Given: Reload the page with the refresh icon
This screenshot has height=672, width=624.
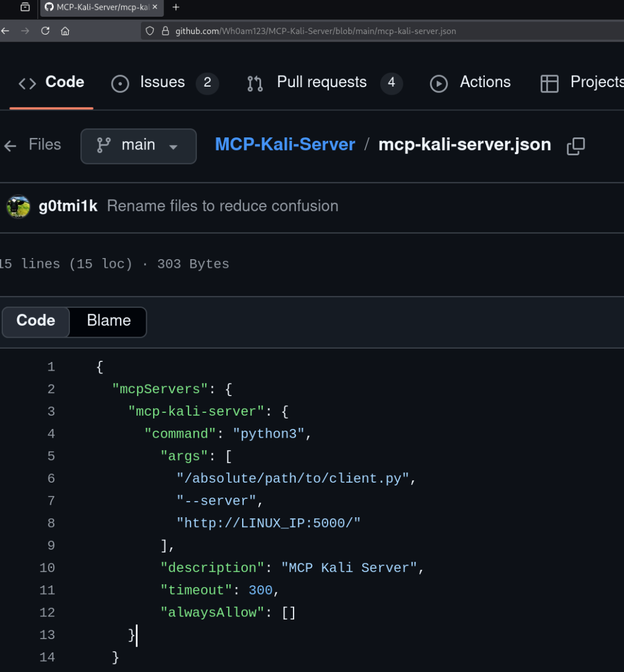Looking at the screenshot, I should (45, 31).
